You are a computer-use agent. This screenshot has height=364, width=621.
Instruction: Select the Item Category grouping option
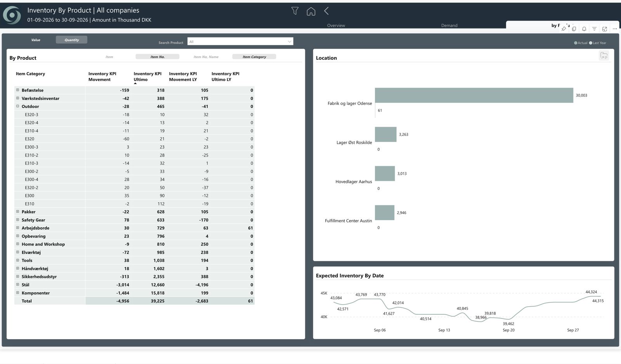point(254,57)
